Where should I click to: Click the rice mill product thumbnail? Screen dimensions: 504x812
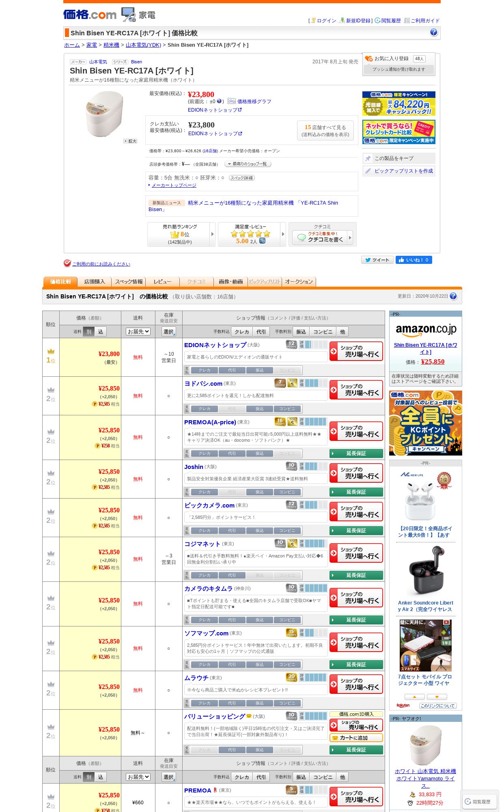(x=105, y=114)
